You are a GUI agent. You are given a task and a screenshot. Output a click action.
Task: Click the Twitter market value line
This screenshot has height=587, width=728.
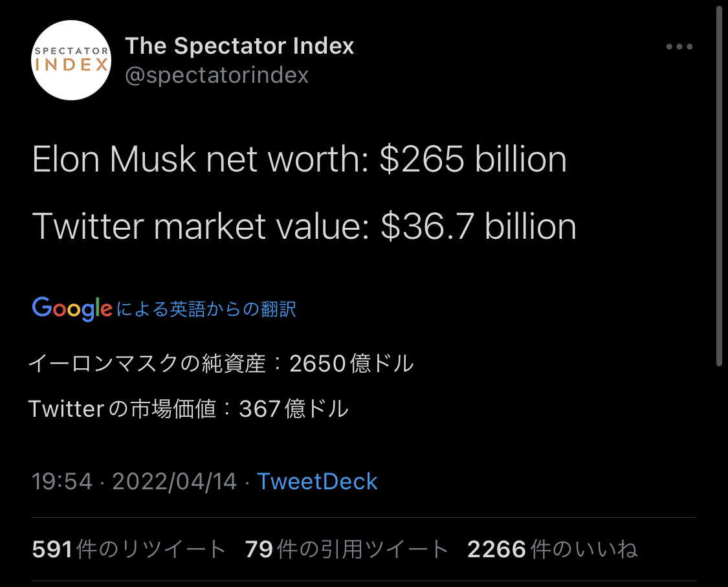click(x=304, y=226)
